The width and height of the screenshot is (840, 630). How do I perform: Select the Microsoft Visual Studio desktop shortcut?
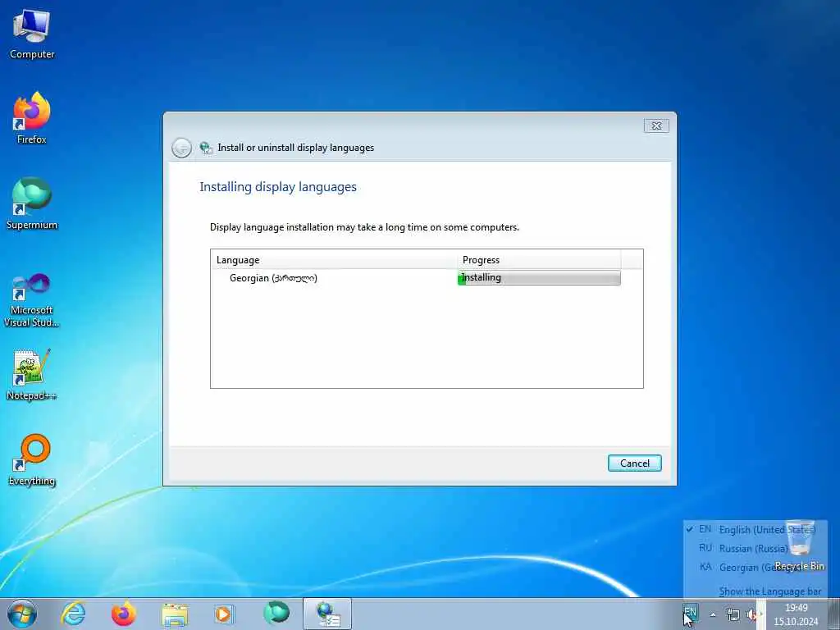32,300
